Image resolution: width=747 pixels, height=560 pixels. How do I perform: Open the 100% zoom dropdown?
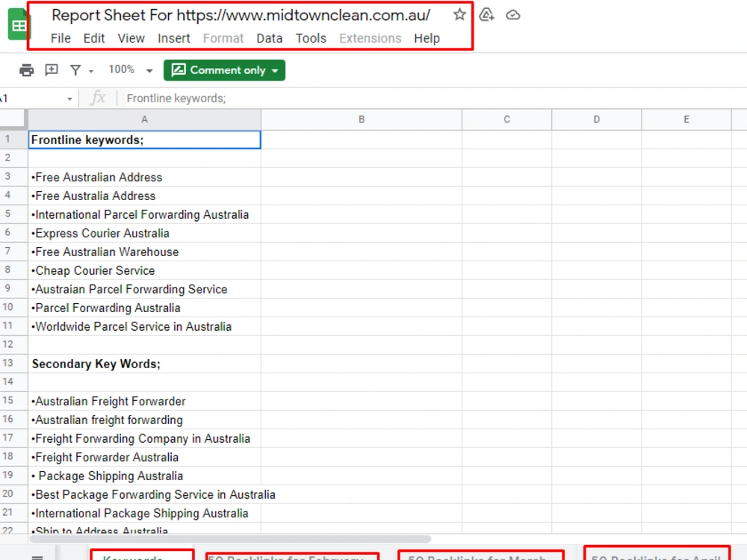(131, 70)
